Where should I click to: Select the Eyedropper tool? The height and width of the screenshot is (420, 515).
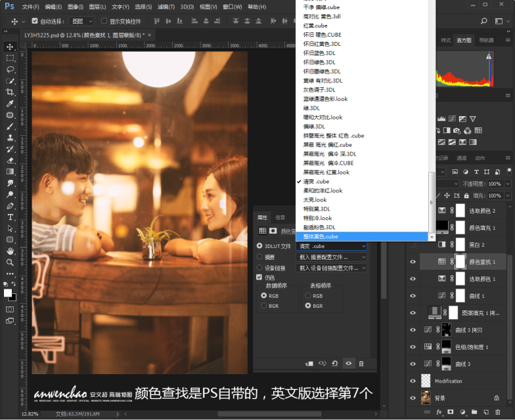tap(11, 104)
